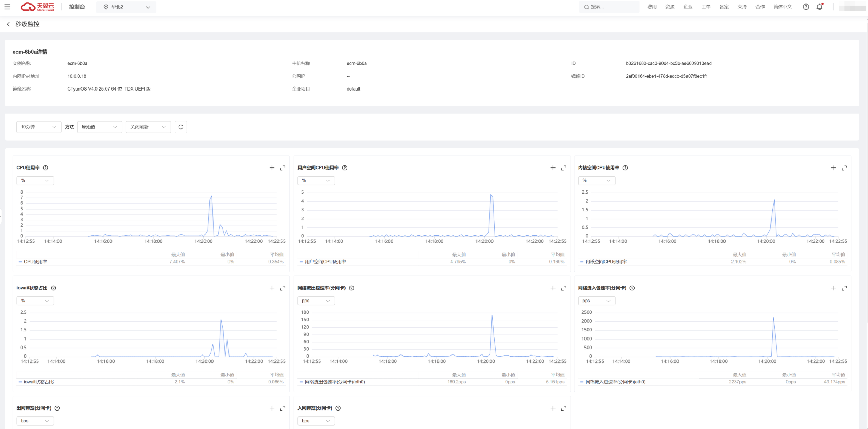Open the 原始值 method dropdown

(100, 127)
